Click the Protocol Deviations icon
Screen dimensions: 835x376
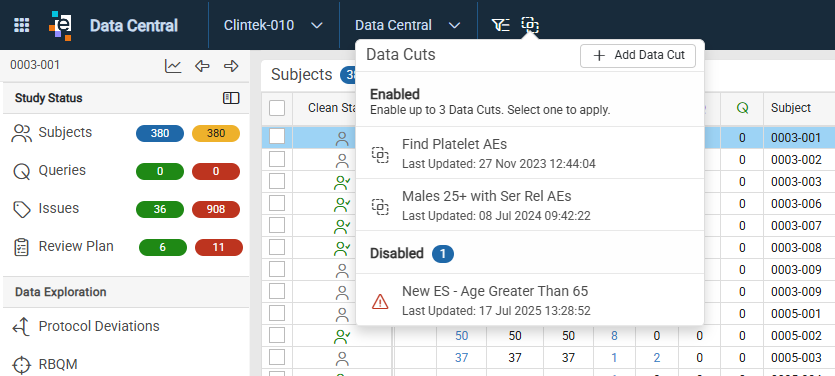tap(21, 326)
